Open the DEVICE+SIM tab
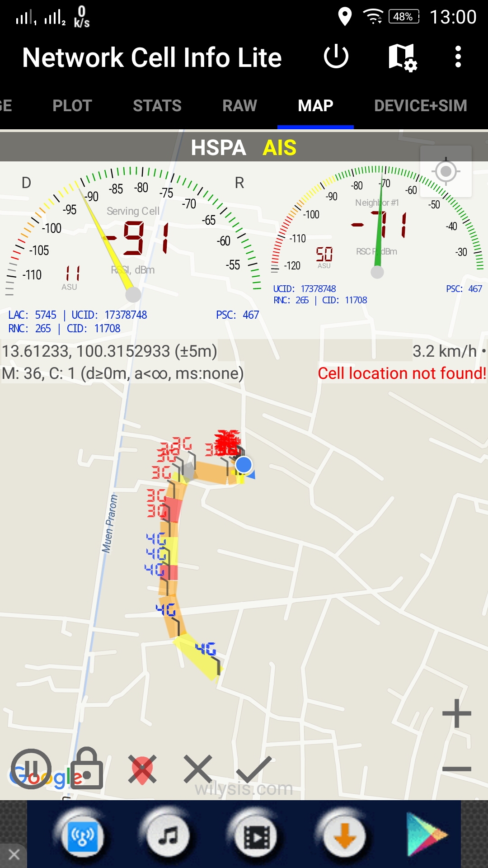This screenshot has width=488, height=868. pyautogui.click(x=421, y=106)
